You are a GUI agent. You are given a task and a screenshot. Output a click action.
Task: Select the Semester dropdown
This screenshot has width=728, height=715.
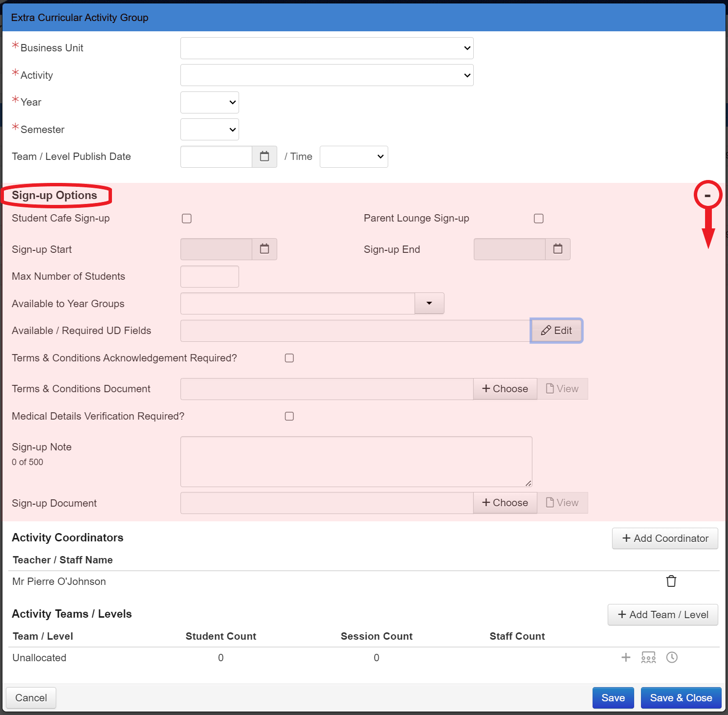(209, 130)
